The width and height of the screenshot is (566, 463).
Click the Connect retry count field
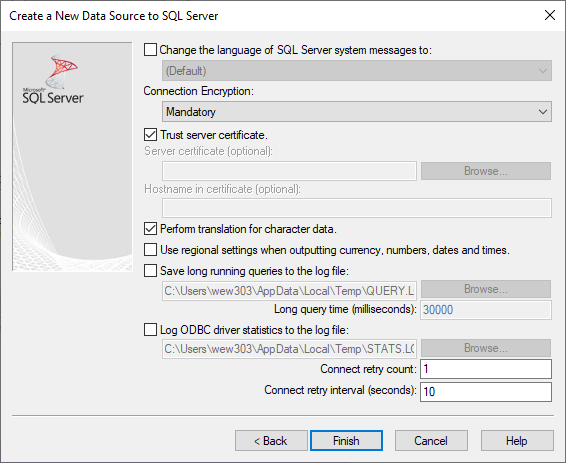point(486,369)
